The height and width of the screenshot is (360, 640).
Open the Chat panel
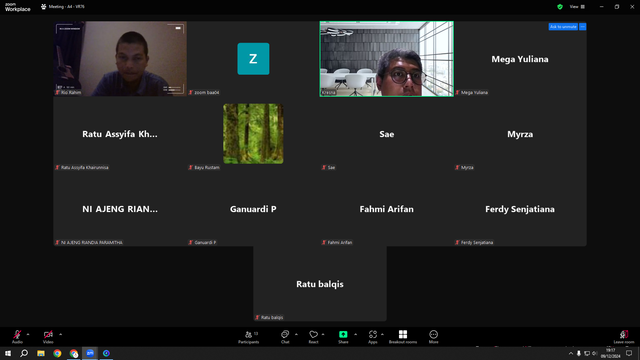tap(285, 337)
